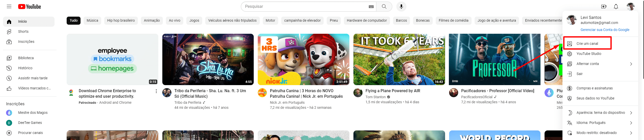Expand Modo restrito: desativado
The width and height of the screenshot is (644, 140).
(x=600, y=133)
